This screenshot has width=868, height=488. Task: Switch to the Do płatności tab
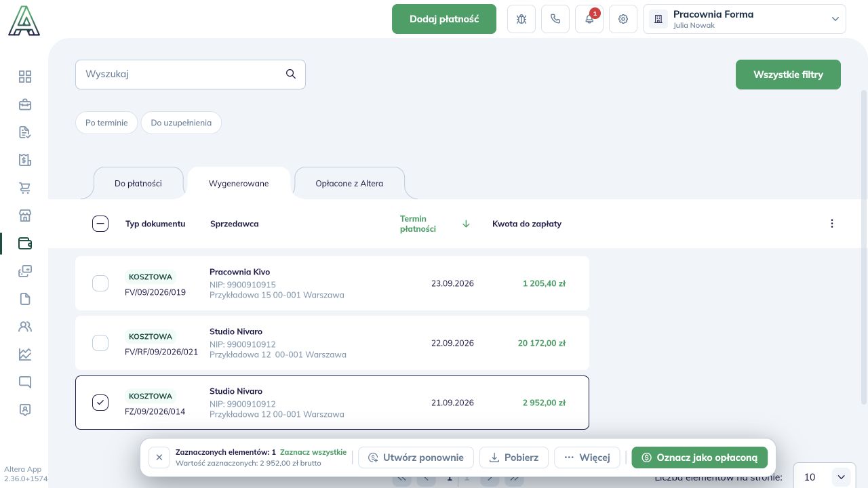pyautogui.click(x=138, y=183)
